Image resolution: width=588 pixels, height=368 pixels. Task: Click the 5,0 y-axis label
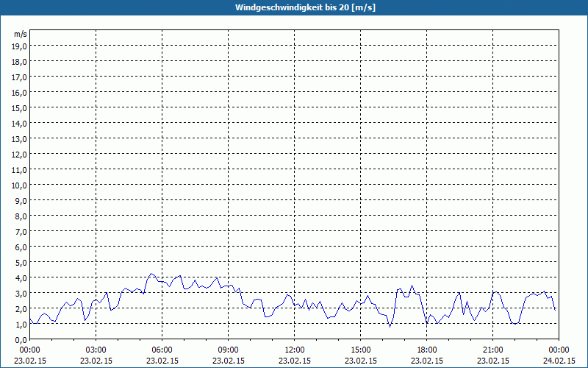(x=22, y=263)
